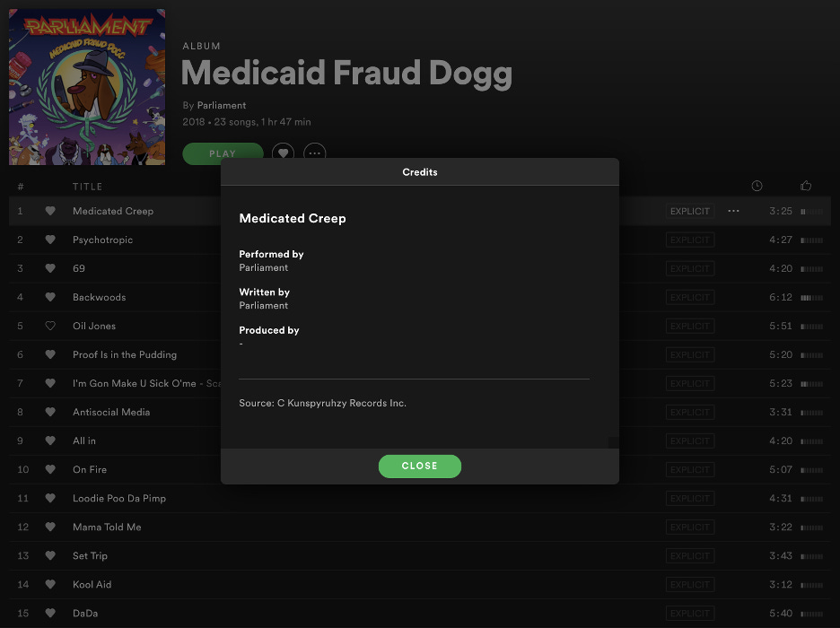840x628 pixels.
Task: Close the Credits dialog with CLOSE button
Action: pyautogui.click(x=419, y=466)
